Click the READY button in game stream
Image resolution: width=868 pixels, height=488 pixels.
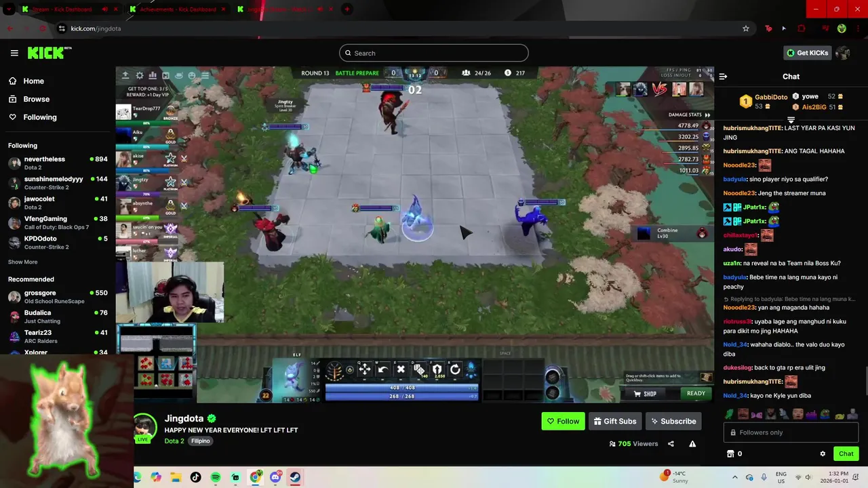point(696,393)
